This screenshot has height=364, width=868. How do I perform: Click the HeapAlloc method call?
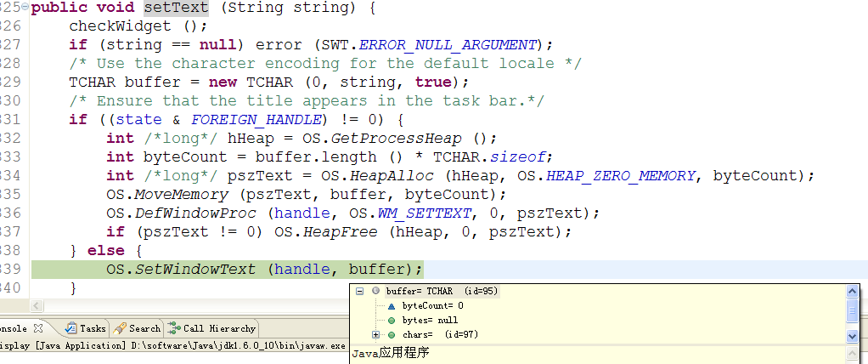392,176
